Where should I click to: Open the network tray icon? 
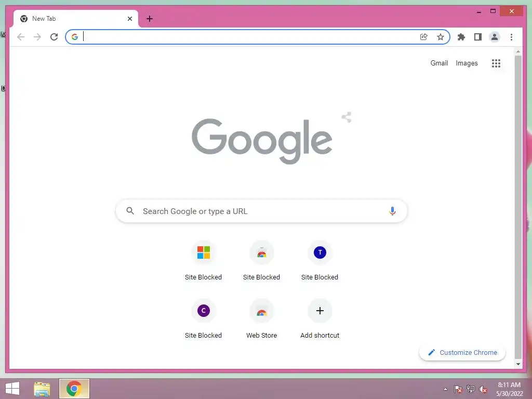[471, 389]
